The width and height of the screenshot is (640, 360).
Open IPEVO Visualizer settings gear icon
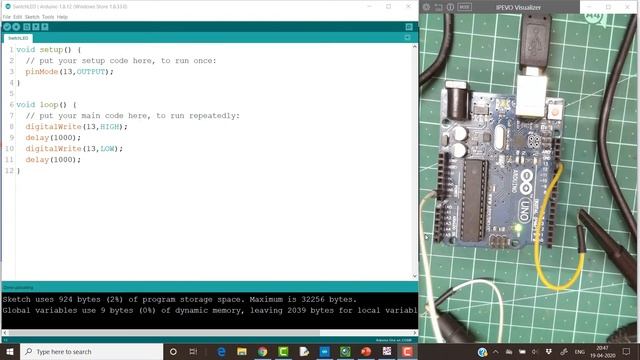426,7
